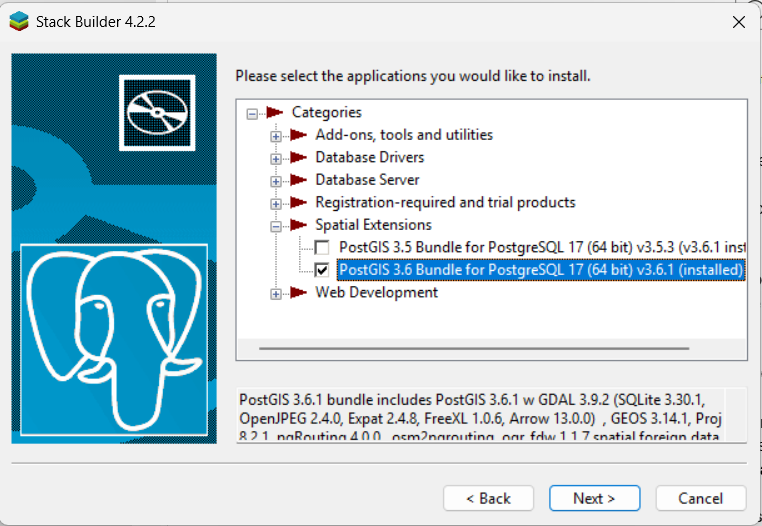Select the PostGIS 3.6 Bundle tree entry

point(540,270)
